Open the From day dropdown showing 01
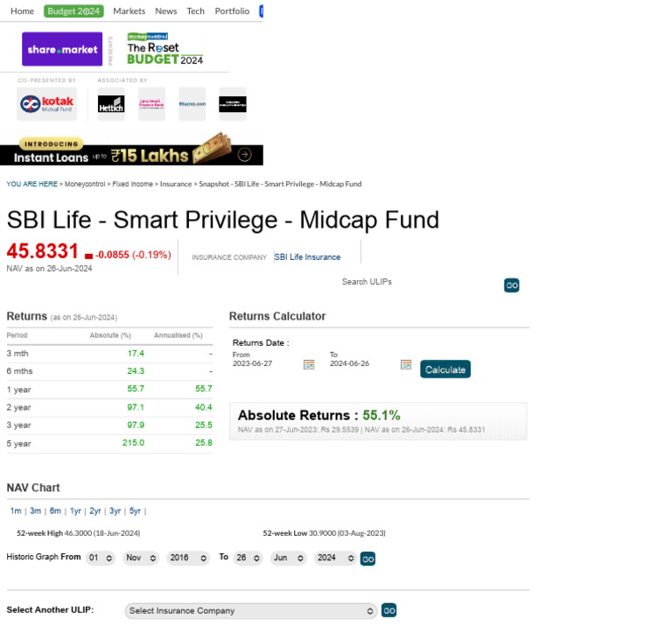Screen dimensions: 672x633 click(101, 558)
